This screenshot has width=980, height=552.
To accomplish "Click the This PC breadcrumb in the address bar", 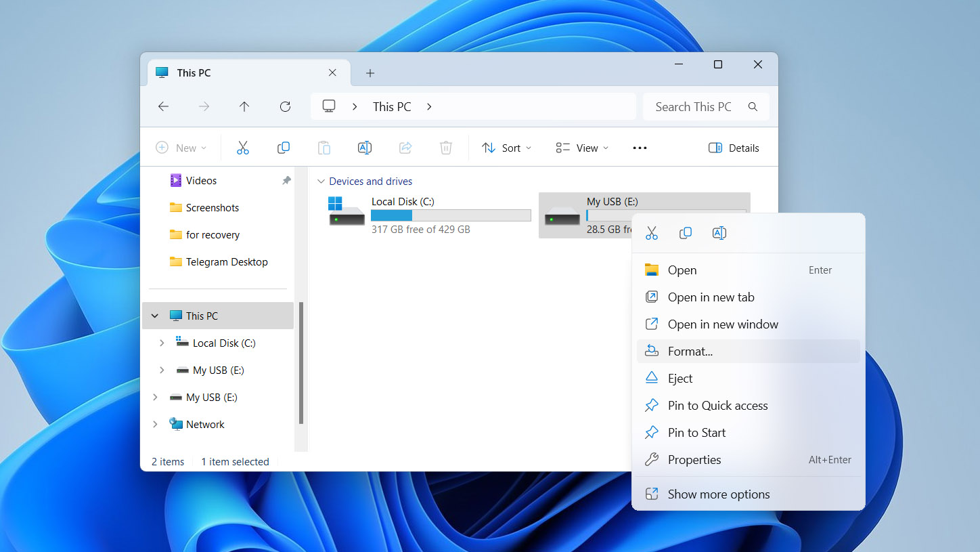I will pyautogui.click(x=392, y=106).
